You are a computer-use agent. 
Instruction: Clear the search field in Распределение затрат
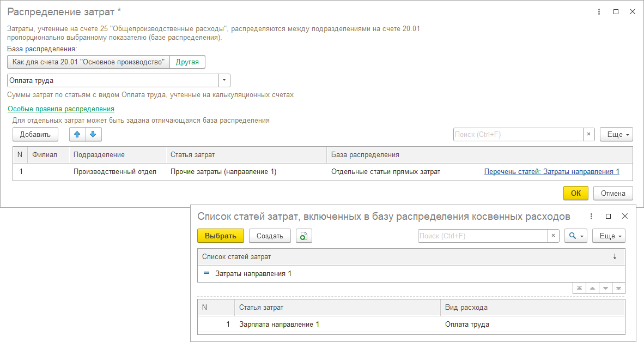588,134
